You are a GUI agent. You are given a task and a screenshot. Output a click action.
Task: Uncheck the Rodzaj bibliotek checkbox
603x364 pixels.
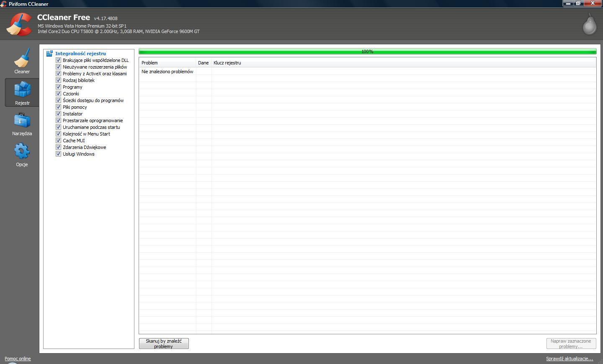tap(59, 80)
